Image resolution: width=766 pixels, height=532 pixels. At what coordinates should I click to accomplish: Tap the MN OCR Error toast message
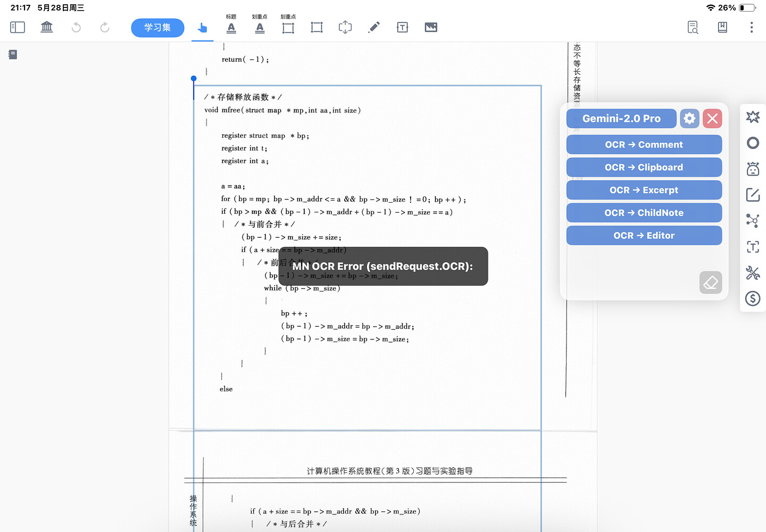pos(383,266)
